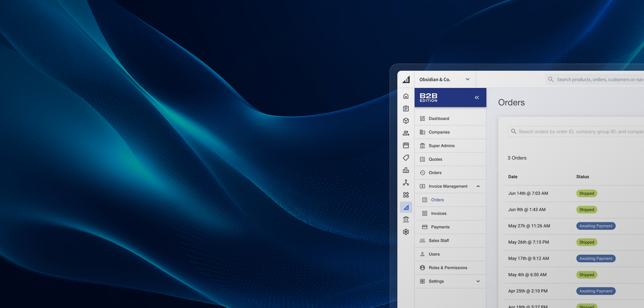Click the BigCommerce logo icon

coord(406,79)
